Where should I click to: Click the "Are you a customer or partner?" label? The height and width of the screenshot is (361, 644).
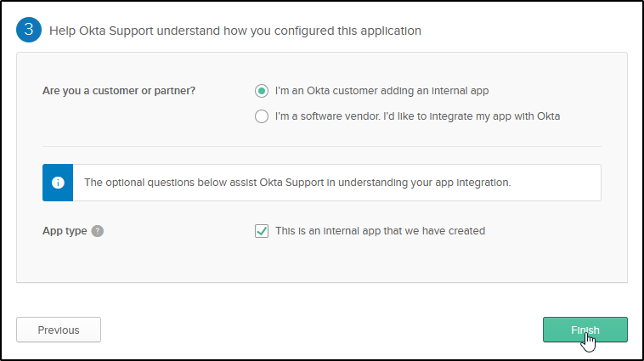118,90
